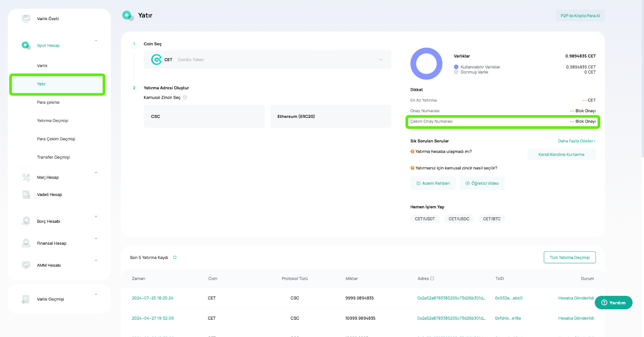Click the Yardım help button
644x337 pixels.
(x=613, y=302)
